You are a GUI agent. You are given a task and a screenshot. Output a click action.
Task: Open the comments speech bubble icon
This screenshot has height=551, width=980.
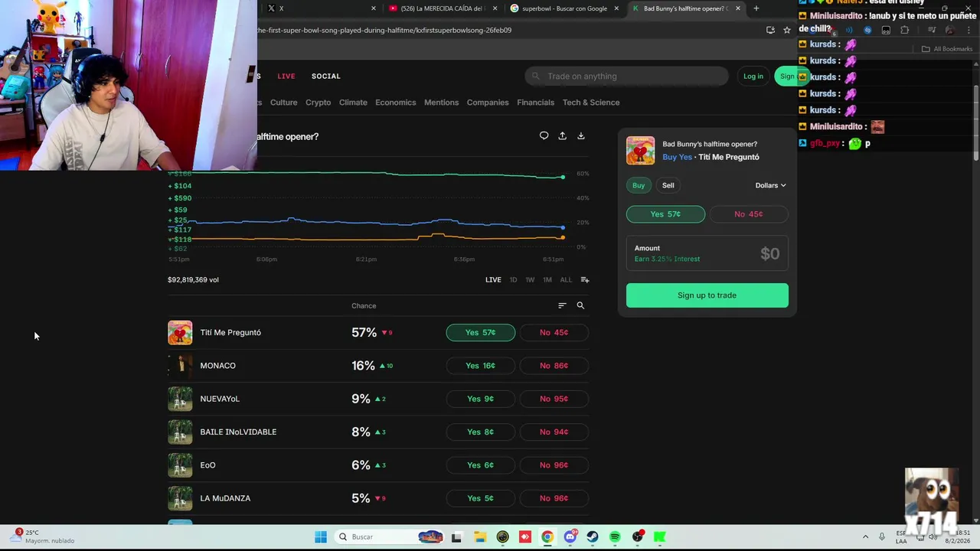pyautogui.click(x=544, y=136)
